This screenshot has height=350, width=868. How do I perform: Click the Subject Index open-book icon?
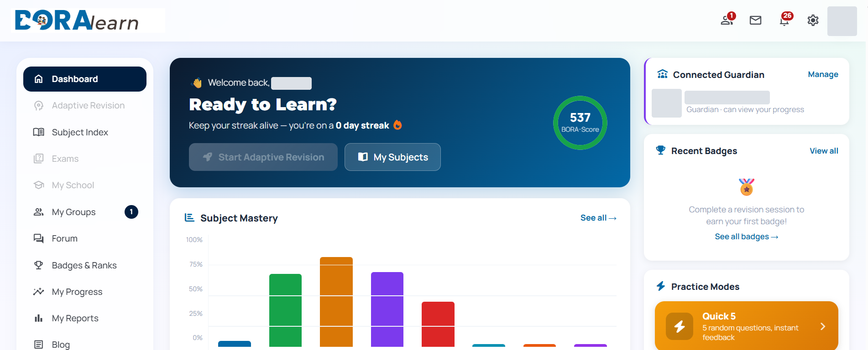coord(39,132)
